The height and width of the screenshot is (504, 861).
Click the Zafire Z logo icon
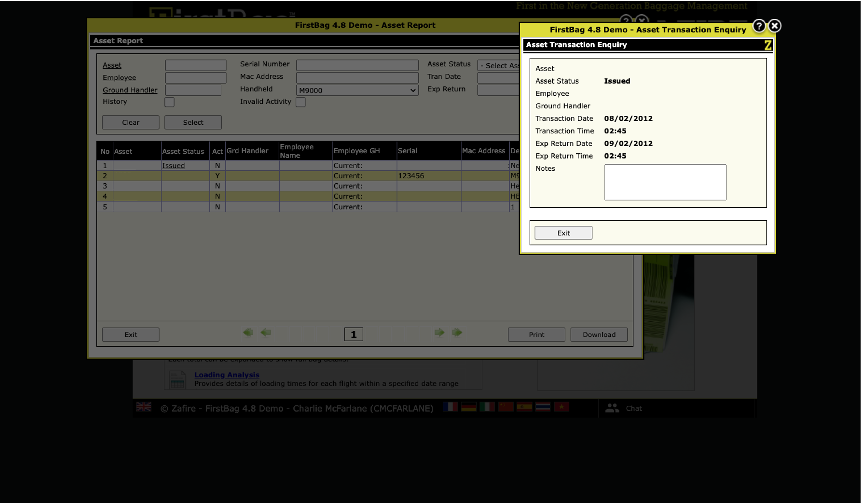point(768,45)
